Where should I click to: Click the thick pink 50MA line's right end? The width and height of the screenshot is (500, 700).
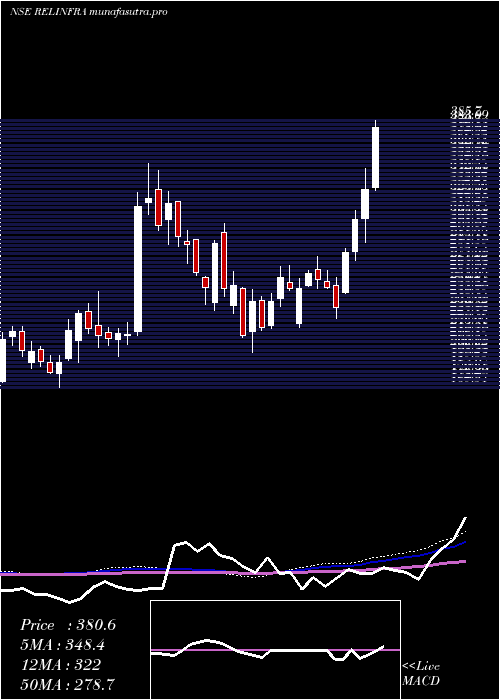pos(464,561)
